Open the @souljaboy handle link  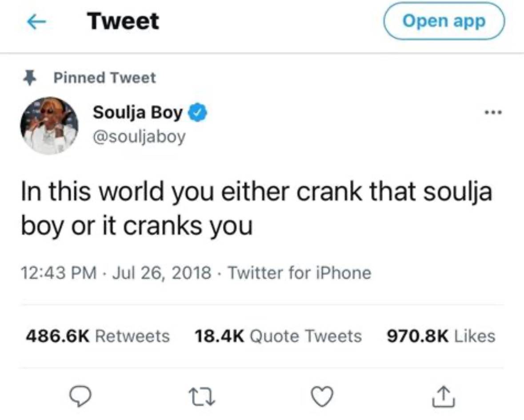pyautogui.click(x=139, y=137)
